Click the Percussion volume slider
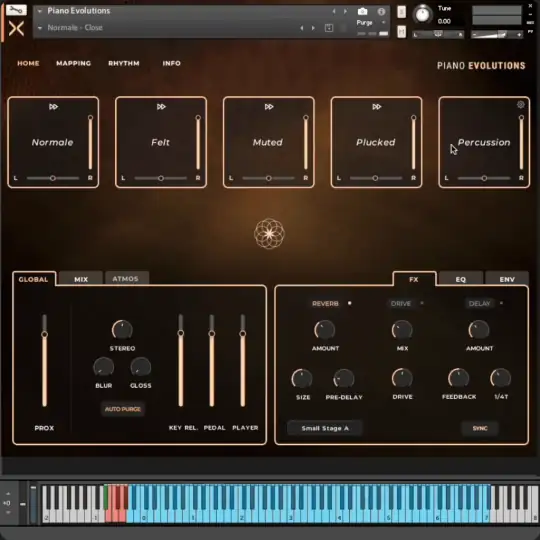Image resolution: width=540 pixels, height=540 pixels. pyautogui.click(x=521, y=143)
